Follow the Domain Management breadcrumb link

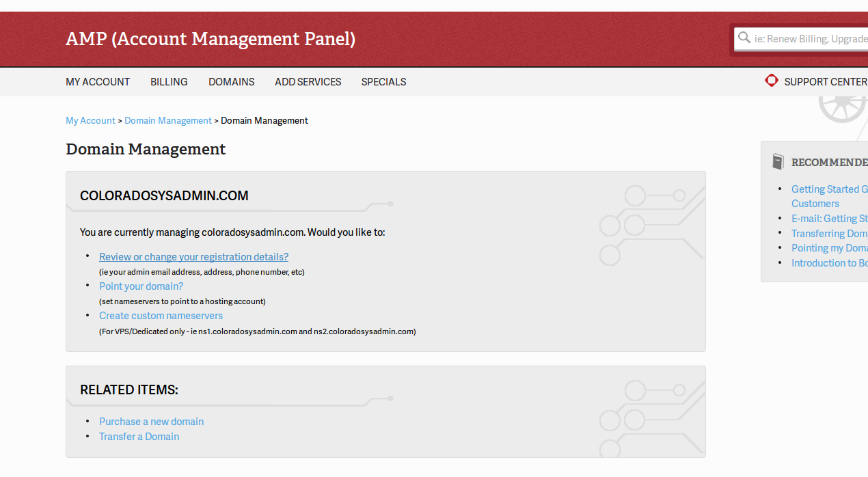tap(168, 121)
